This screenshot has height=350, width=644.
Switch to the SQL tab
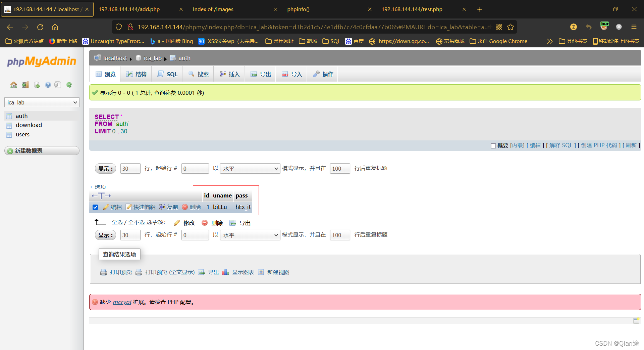pos(167,74)
